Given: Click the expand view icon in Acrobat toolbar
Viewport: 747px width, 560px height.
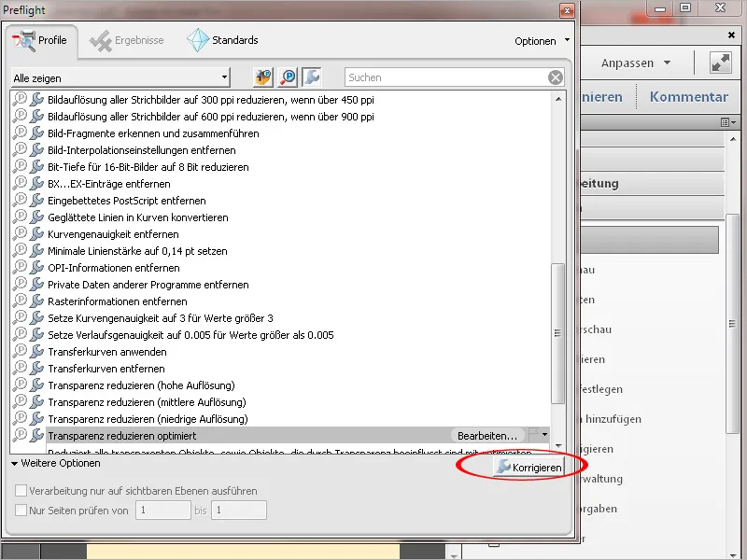Looking at the screenshot, I should click(x=720, y=63).
